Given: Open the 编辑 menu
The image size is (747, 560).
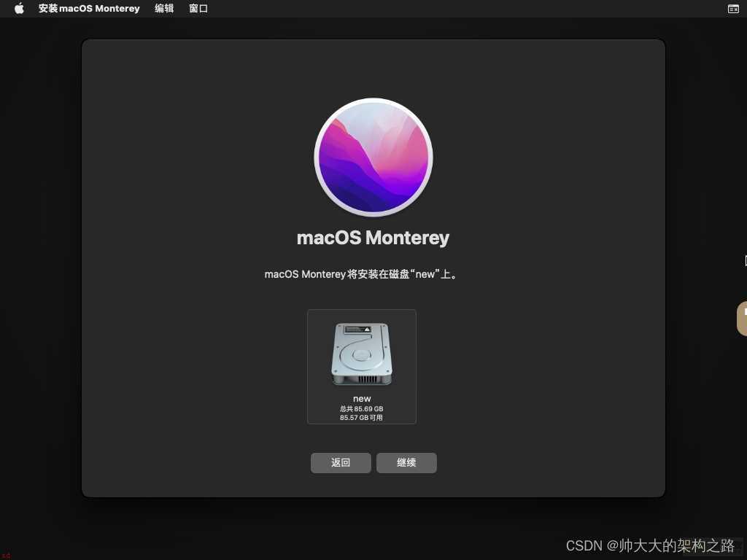Looking at the screenshot, I should (164, 8).
